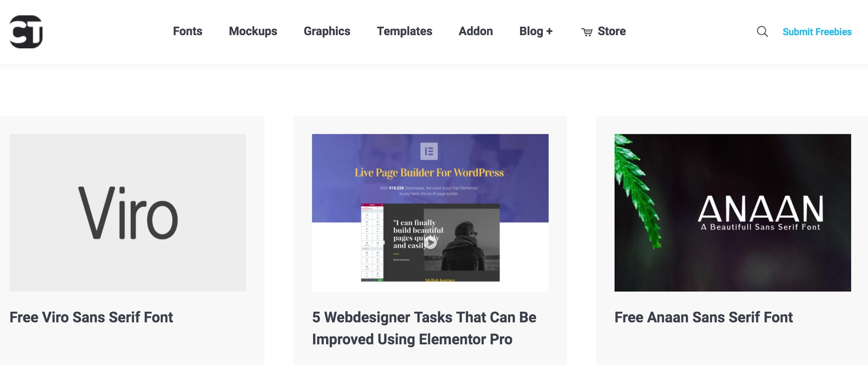Open the 5 Webdesigner Tasks article title

[x=424, y=328]
